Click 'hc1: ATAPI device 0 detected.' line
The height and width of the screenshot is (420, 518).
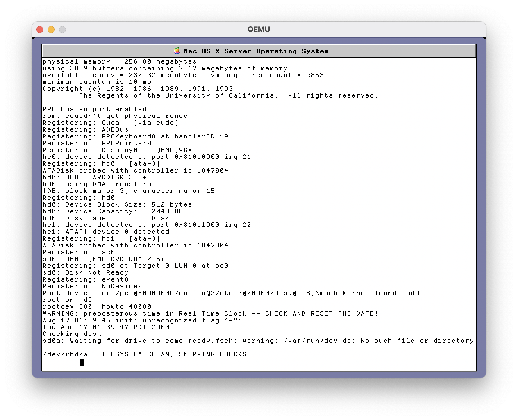(x=108, y=232)
